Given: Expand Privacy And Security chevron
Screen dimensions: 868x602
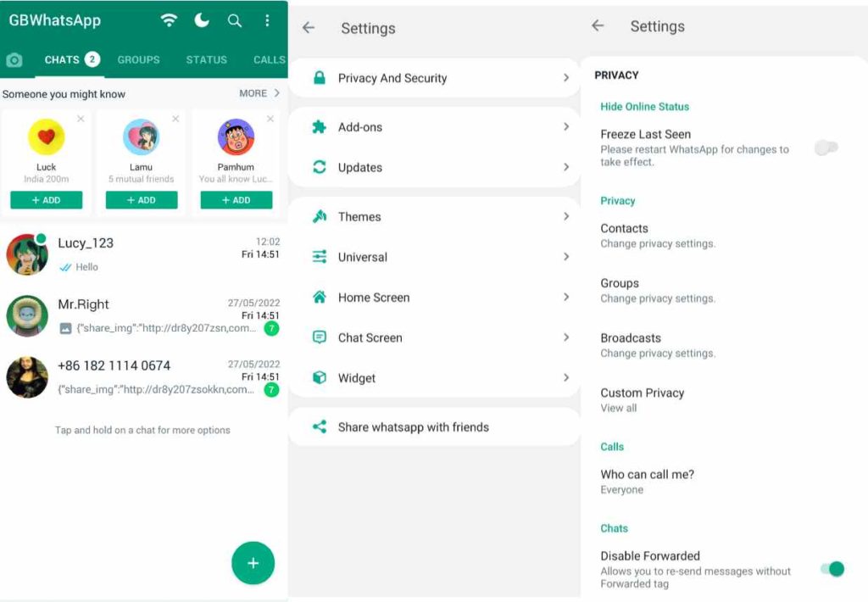Looking at the screenshot, I should [x=565, y=77].
